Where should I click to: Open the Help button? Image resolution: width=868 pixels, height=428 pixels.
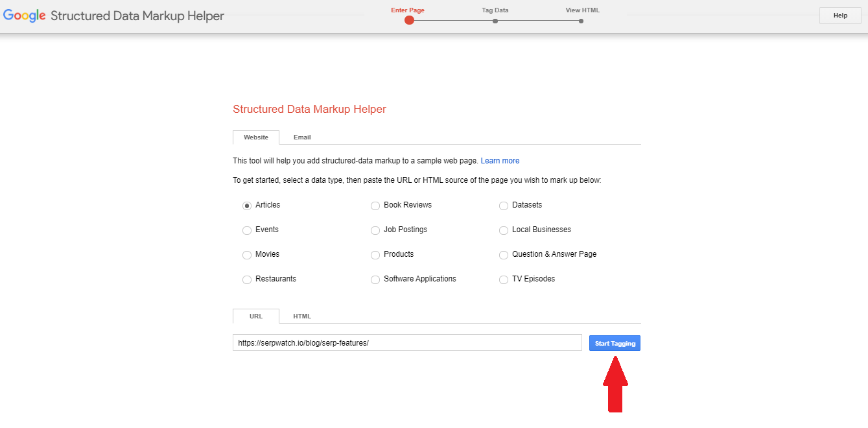point(840,16)
